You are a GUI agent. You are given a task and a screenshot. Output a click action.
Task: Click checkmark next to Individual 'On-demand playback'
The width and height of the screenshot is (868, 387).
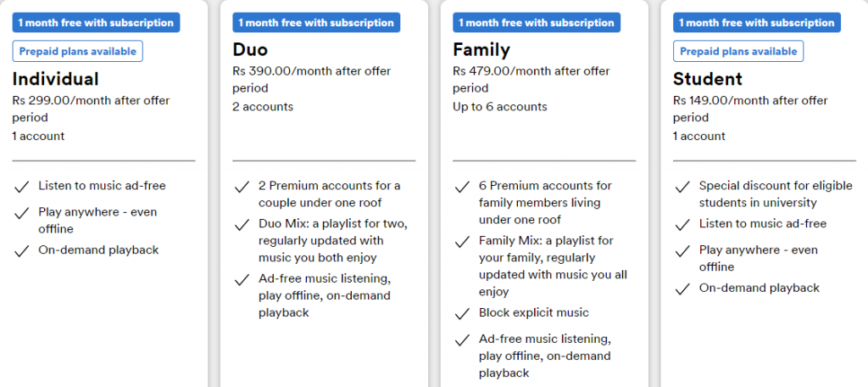[21, 251]
